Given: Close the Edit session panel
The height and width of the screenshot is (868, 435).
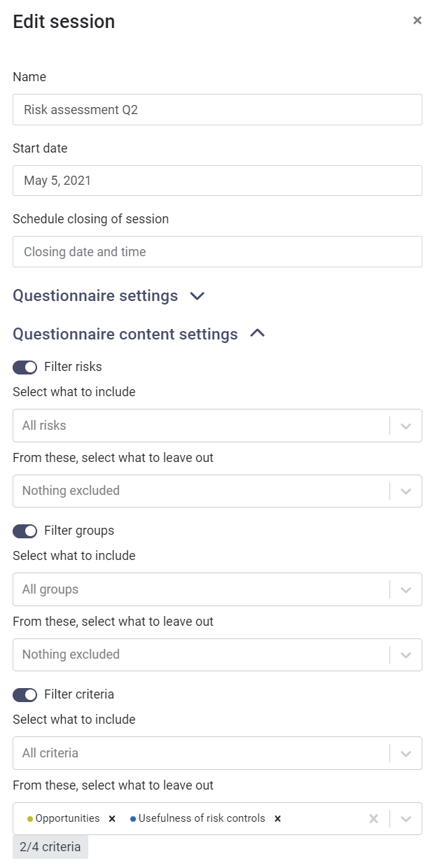Looking at the screenshot, I should tap(417, 20).
